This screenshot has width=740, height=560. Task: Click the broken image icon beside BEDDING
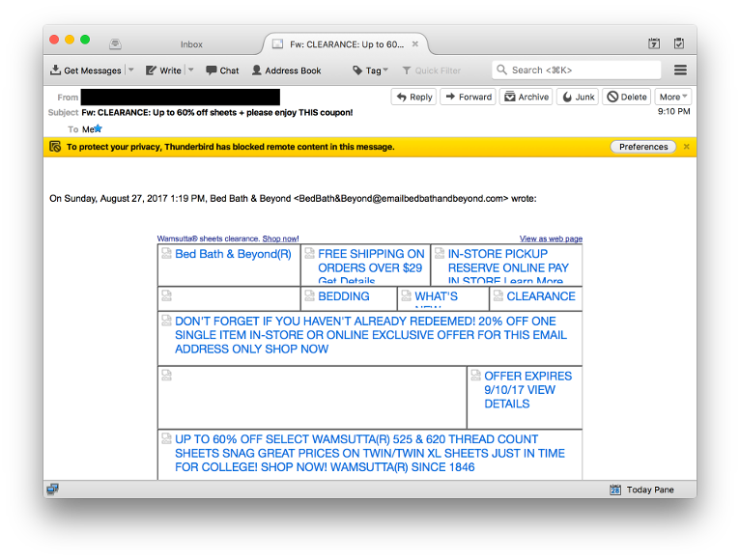click(309, 295)
